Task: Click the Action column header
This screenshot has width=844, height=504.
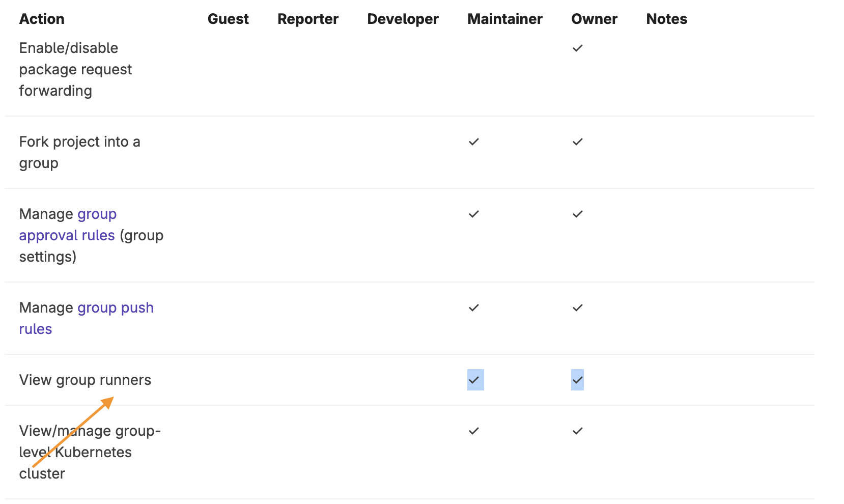Action: [x=42, y=19]
